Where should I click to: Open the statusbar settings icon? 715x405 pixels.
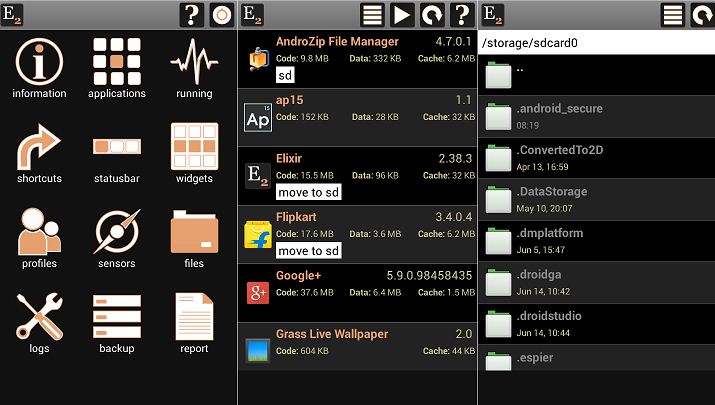[x=117, y=147]
